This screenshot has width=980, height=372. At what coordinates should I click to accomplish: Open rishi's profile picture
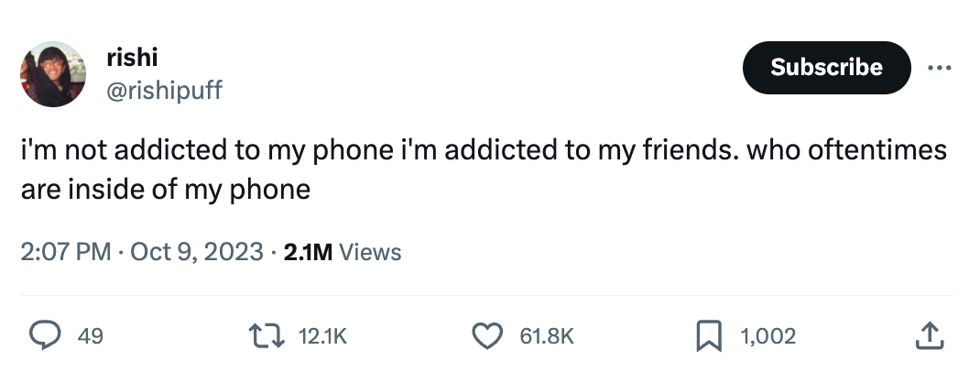[x=53, y=74]
